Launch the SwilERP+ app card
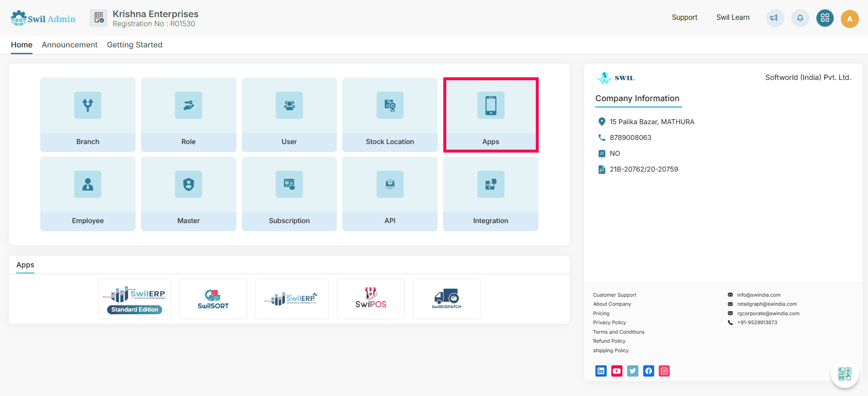 coord(292,299)
